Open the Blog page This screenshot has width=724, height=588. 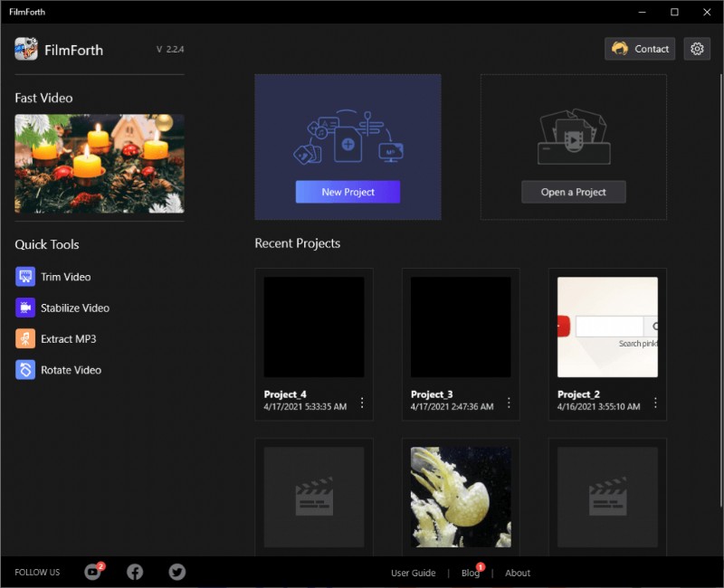pos(470,573)
